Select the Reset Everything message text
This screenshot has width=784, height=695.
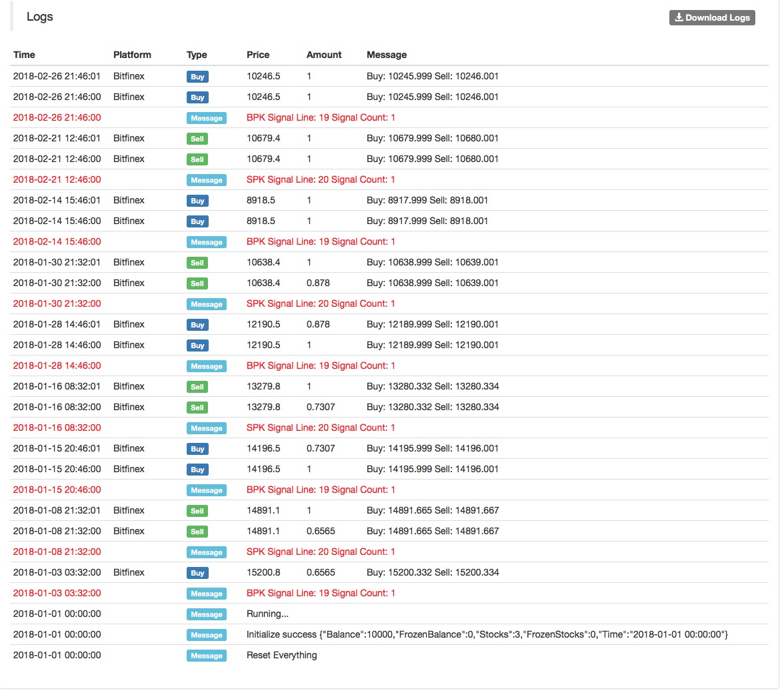click(281, 656)
